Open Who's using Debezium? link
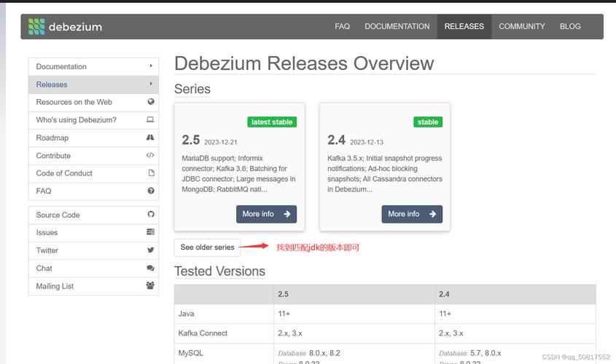 click(x=93, y=120)
